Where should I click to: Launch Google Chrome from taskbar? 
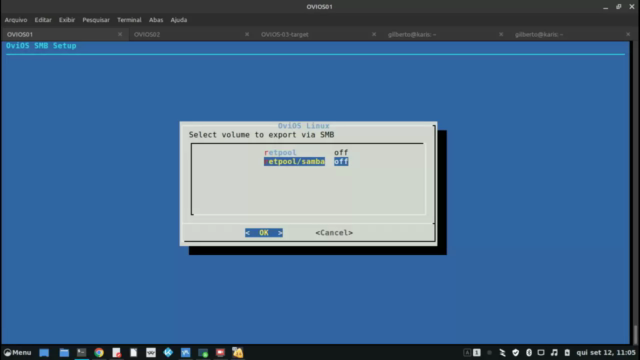point(99,353)
